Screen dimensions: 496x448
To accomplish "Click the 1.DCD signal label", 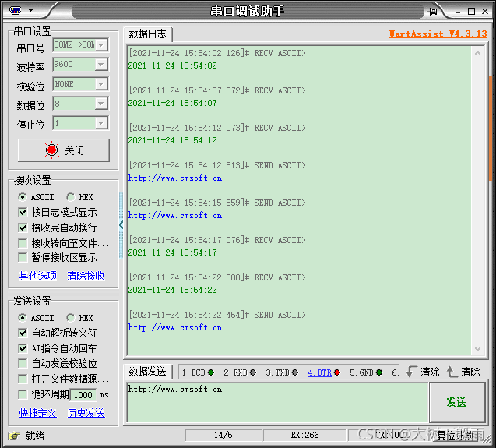I will [194, 372].
